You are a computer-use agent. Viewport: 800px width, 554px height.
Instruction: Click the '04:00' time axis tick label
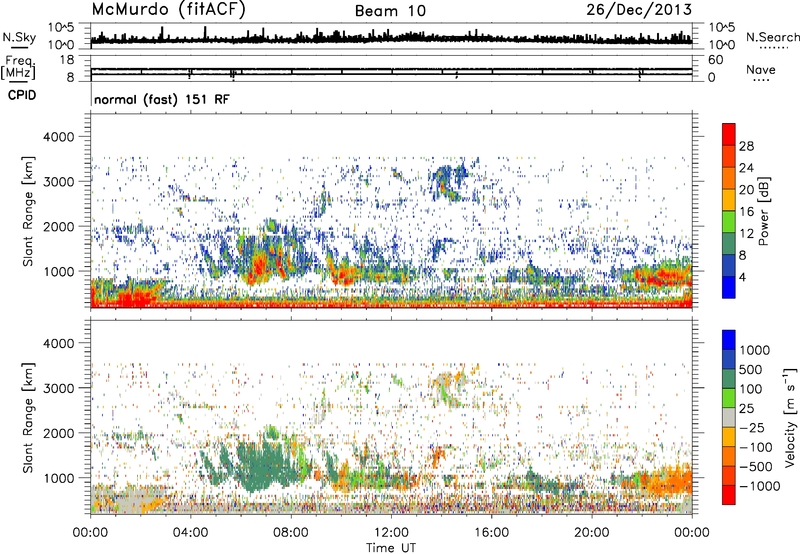[190, 533]
